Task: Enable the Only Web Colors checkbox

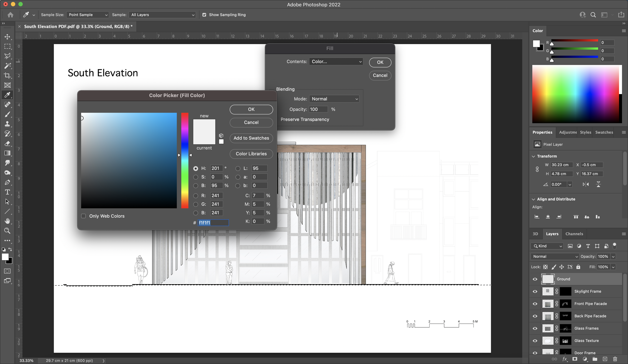Action: pos(83,216)
